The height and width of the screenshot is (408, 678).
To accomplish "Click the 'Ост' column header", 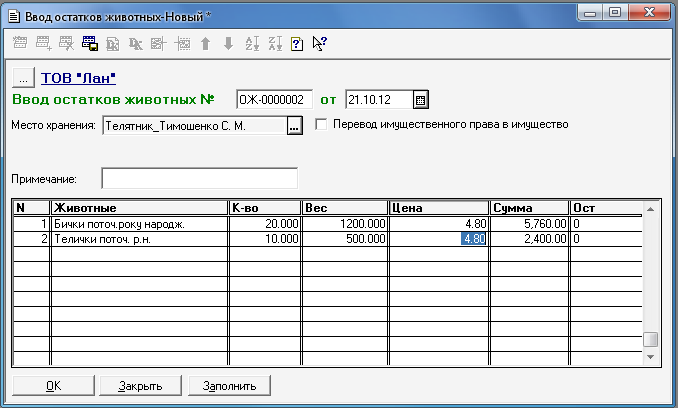I will coord(606,208).
